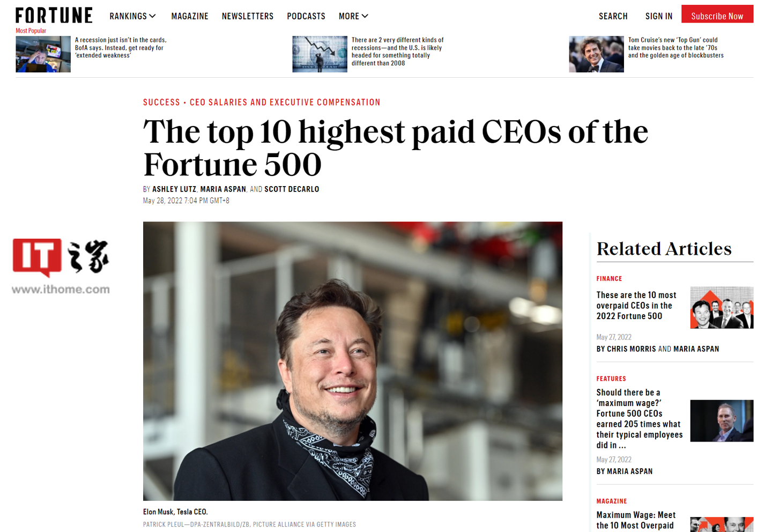Click the Elon Musk article photo

click(353, 361)
